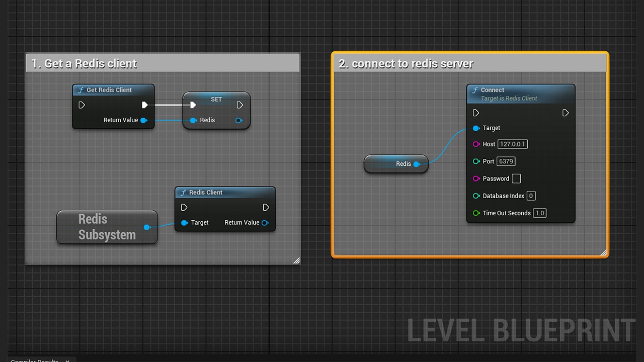Click Password pin on Connect node
The height and width of the screenshot is (362, 644).
[476, 178]
